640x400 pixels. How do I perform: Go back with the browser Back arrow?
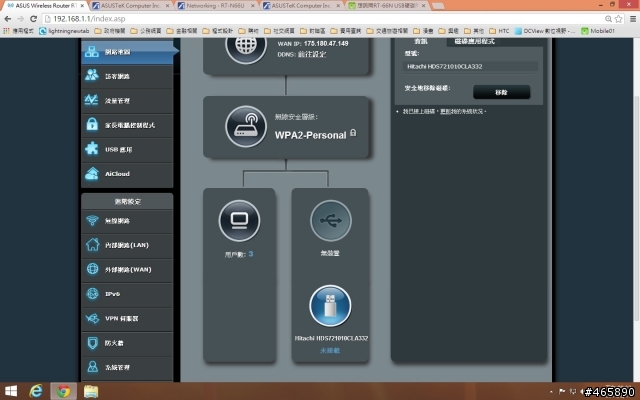click(8, 19)
